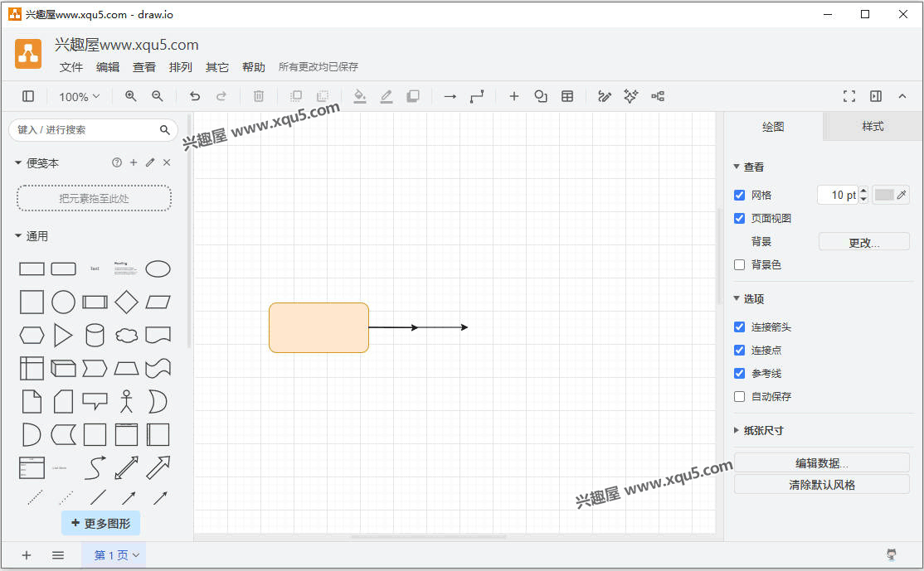Viewport: 924px width, 571px height.
Task: Switch to the 样式 tab
Action: [873, 126]
